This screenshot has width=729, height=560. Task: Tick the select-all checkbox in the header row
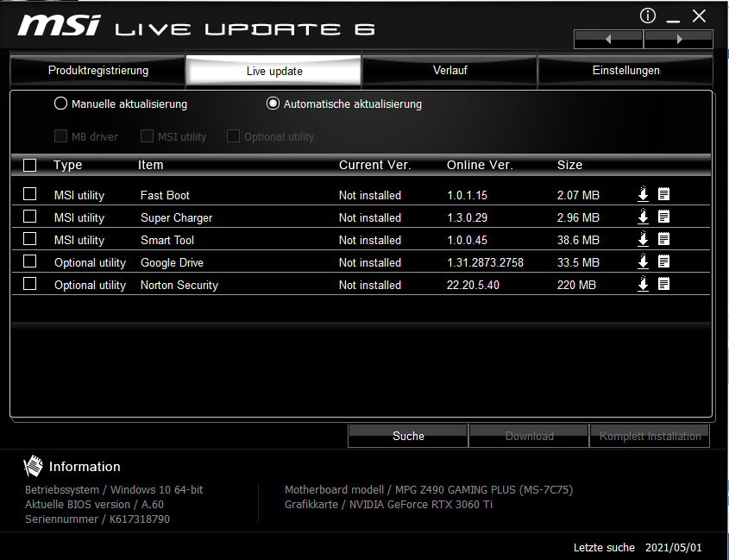coord(29,165)
